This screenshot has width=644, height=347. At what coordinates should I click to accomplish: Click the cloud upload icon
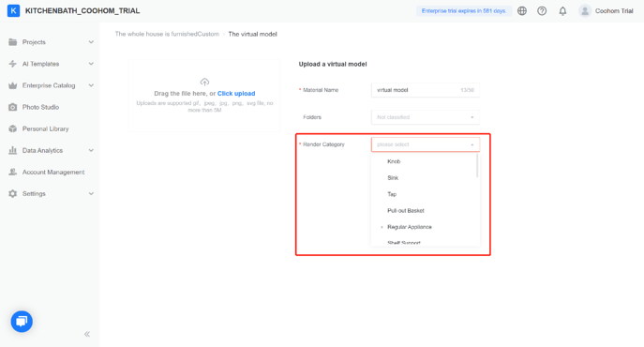(x=204, y=82)
